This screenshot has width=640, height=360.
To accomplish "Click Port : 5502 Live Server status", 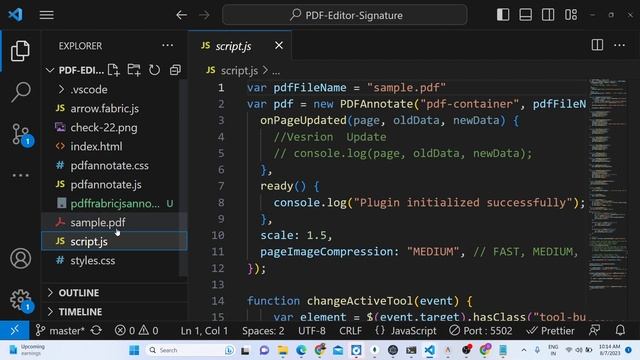I will tap(480, 330).
